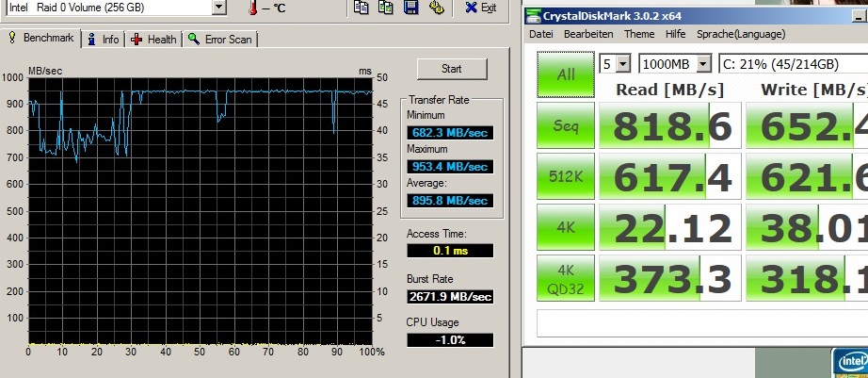Image resolution: width=868 pixels, height=378 pixels.
Task: Click the benchmark transfer rate graph
Action: point(200,210)
